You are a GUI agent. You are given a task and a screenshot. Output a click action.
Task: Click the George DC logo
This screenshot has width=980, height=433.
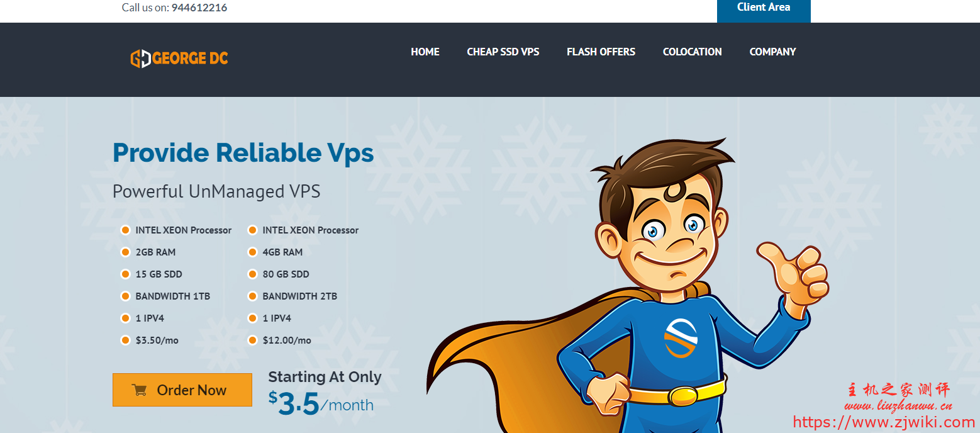[179, 59]
